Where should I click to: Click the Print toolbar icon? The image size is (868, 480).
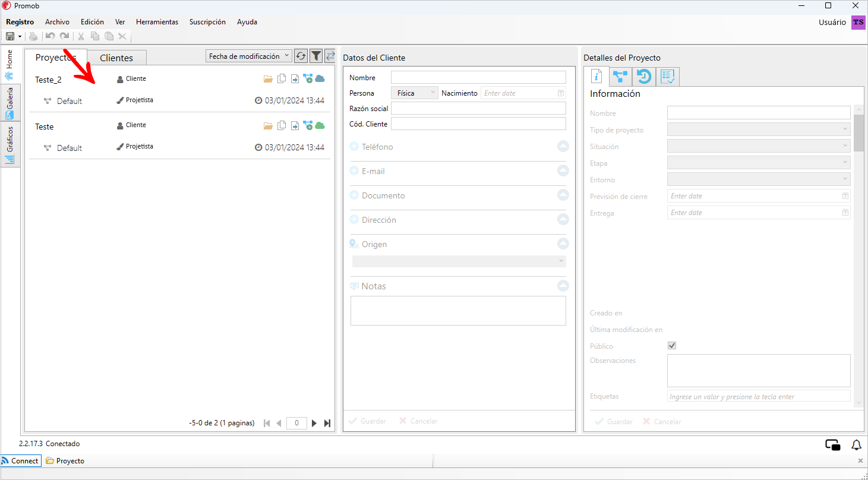(33, 36)
